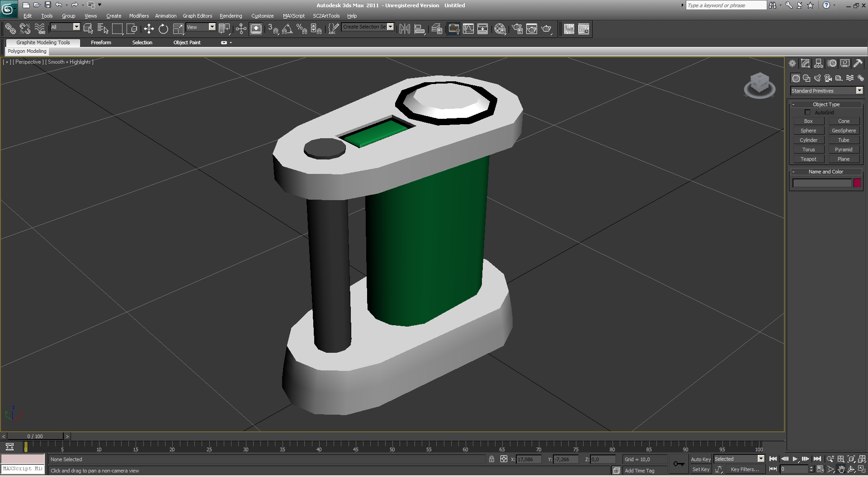The height and width of the screenshot is (477, 868).
Task: Toggle Auto Key animation mode
Action: tap(700, 459)
